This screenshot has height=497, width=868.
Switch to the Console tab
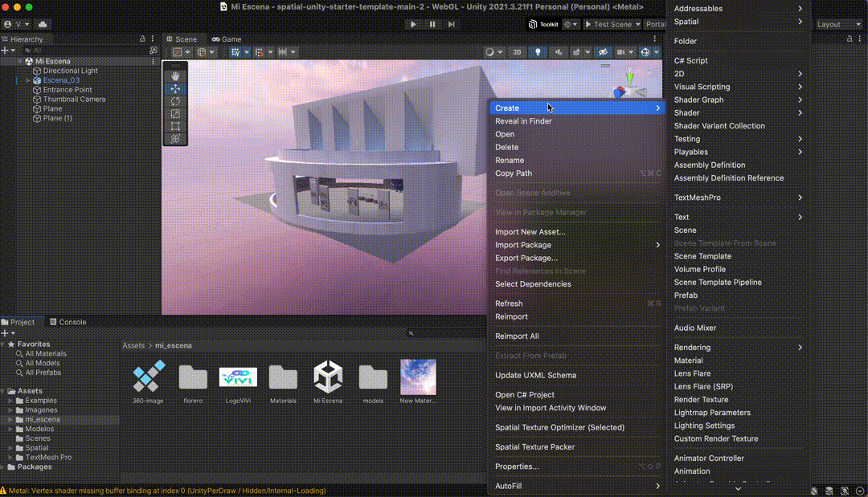(x=68, y=322)
